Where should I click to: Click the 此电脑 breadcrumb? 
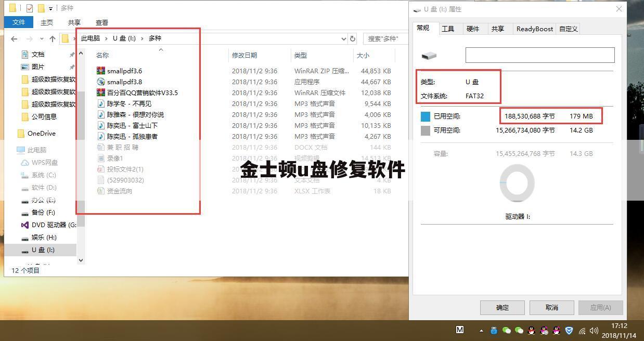91,38
